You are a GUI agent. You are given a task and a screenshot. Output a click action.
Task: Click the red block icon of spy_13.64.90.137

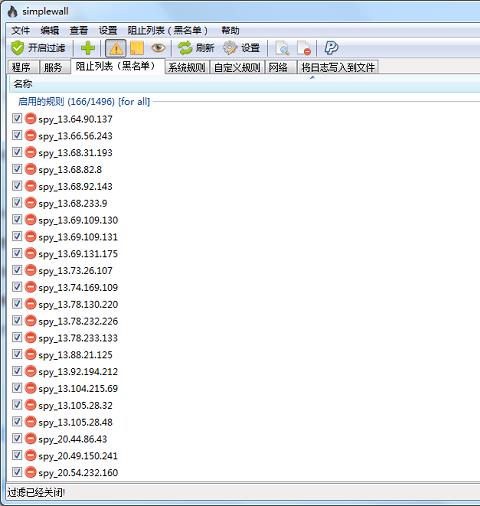pyautogui.click(x=30, y=119)
